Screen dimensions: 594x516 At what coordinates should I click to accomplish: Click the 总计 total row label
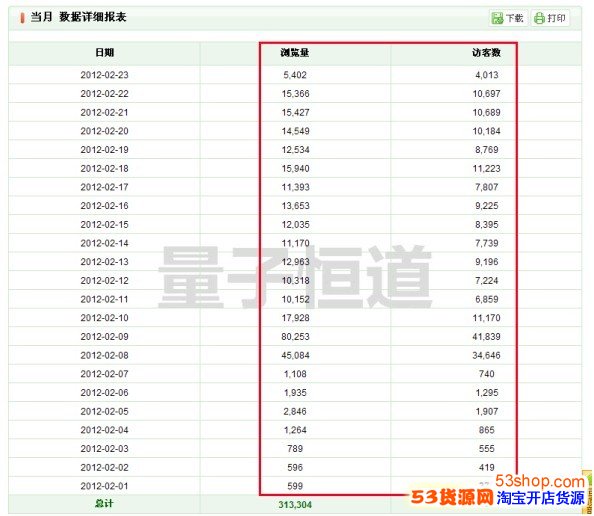[x=104, y=503]
